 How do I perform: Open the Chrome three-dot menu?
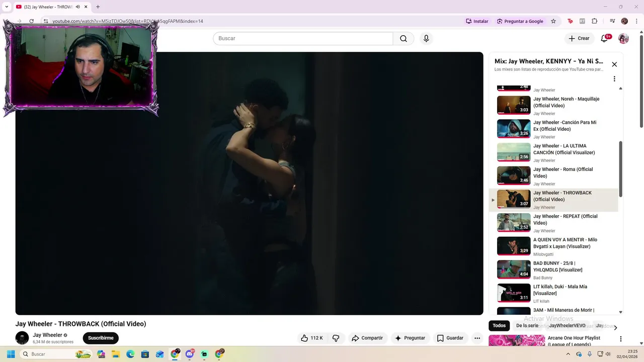636,21
